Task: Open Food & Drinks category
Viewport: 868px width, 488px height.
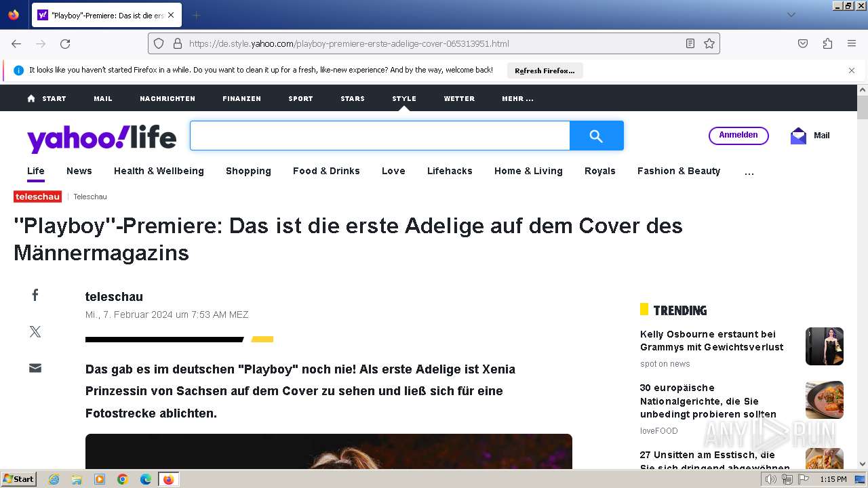Action: (326, 171)
